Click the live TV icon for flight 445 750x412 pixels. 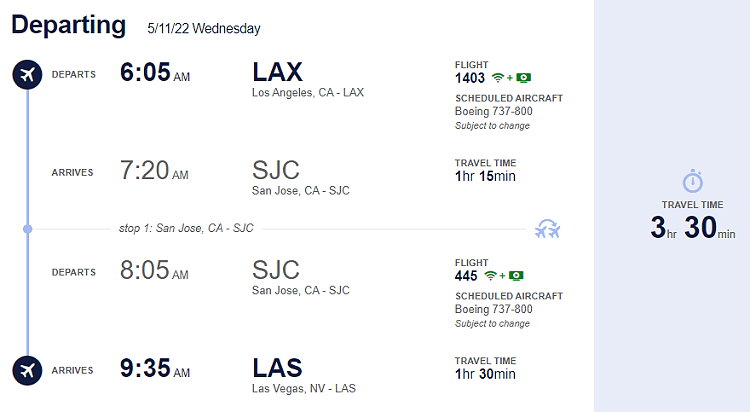516,276
